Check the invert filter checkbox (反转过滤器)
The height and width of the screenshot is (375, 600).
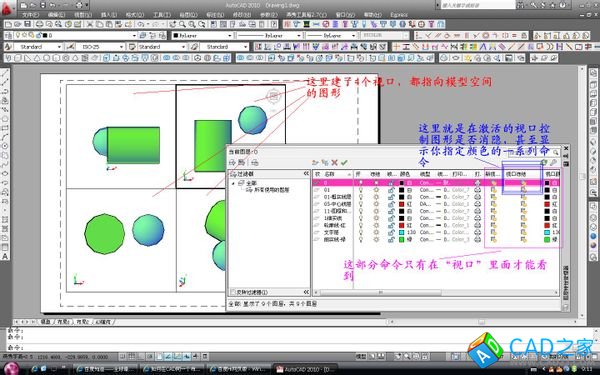pyautogui.click(x=232, y=292)
